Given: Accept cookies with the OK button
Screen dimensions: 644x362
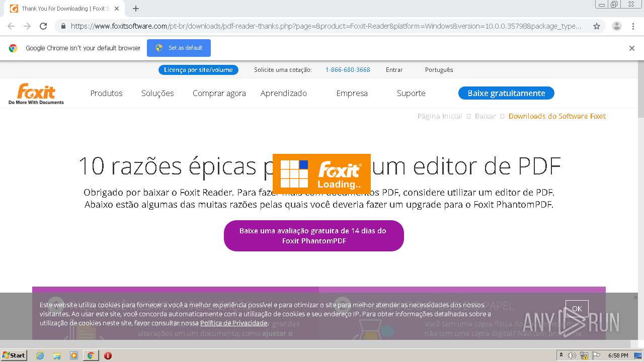Looking at the screenshot, I should 577,309.
